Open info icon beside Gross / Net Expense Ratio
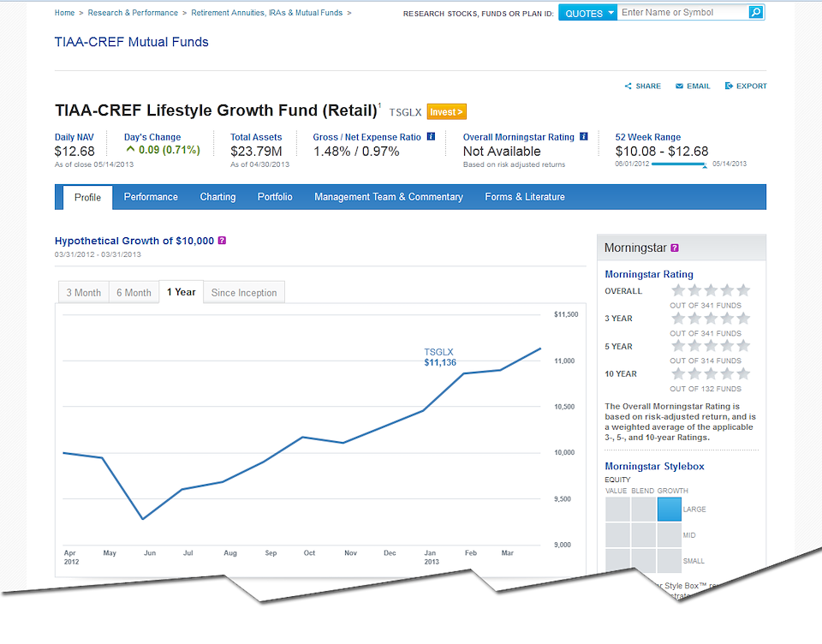The height and width of the screenshot is (644, 822). [431, 136]
